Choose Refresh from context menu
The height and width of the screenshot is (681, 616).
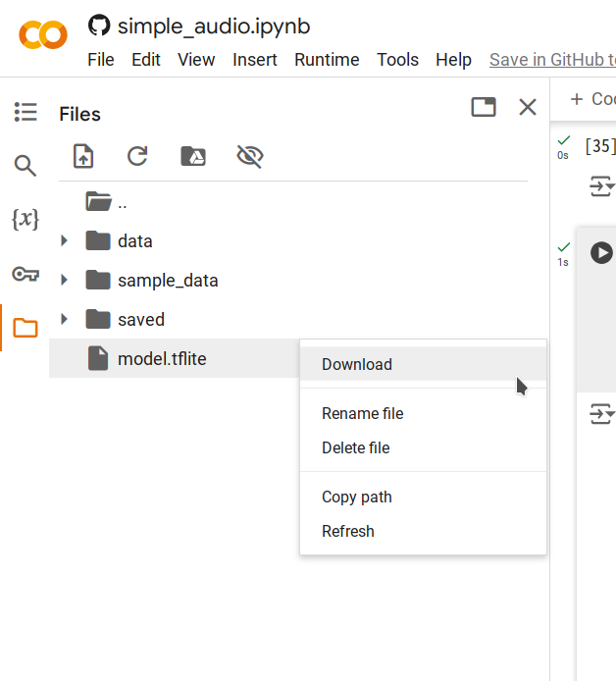[x=424, y=531]
